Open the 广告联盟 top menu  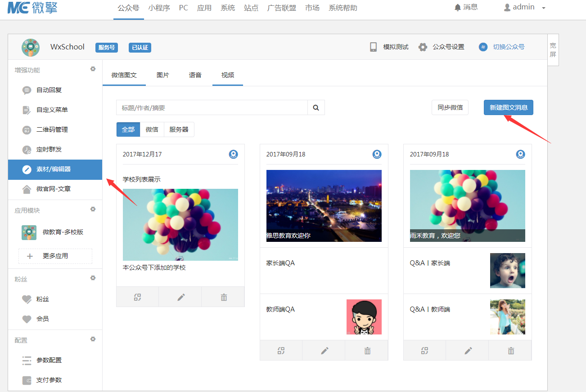click(282, 8)
